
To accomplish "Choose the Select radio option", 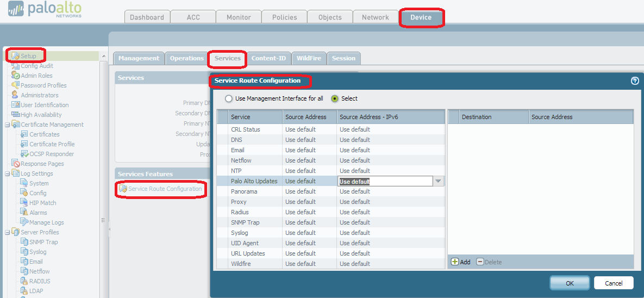I will [x=334, y=98].
